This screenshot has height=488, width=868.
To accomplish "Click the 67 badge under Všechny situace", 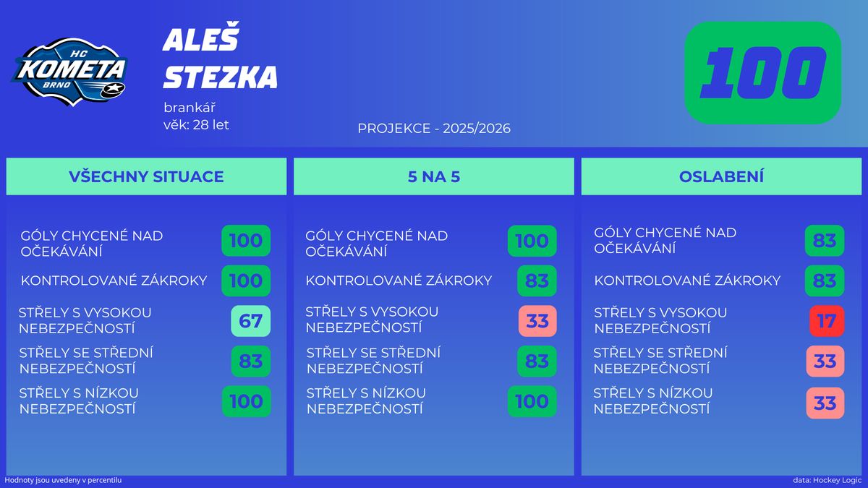I will coord(250,321).
